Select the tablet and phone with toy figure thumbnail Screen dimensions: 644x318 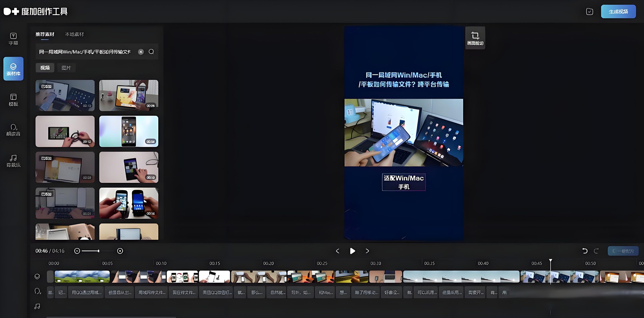[x=129, y=95]
